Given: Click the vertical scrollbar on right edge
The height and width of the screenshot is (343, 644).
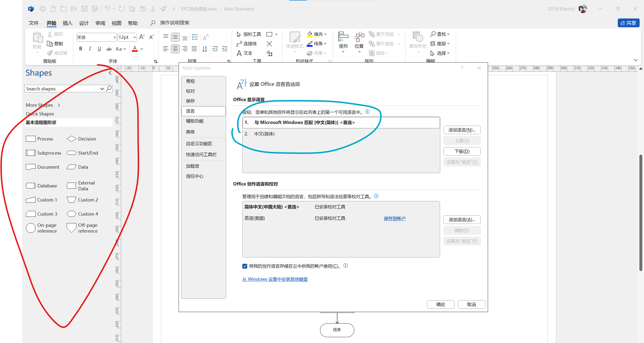Looking at the screenshot, I should point(641,213).
